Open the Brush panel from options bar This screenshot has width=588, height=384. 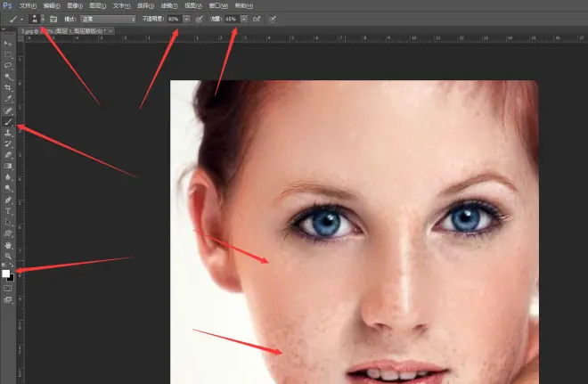[53, 19]
